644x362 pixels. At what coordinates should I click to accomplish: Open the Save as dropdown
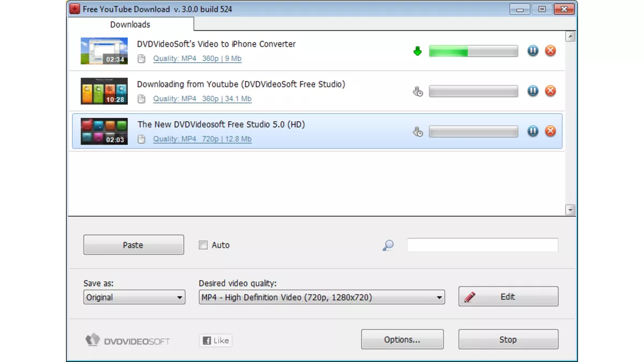[x=134, y=297]
